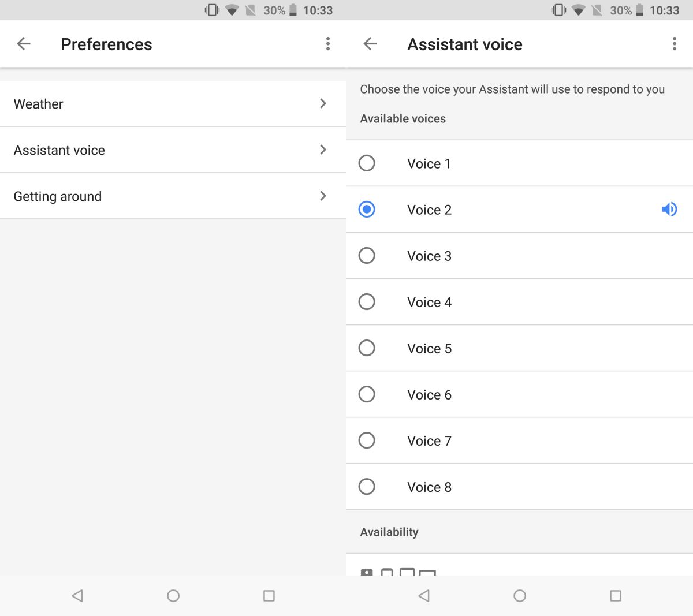Screen dimensions: 693x616
Task: Select the Voice 3 radio button
Action: pos(367,255)
